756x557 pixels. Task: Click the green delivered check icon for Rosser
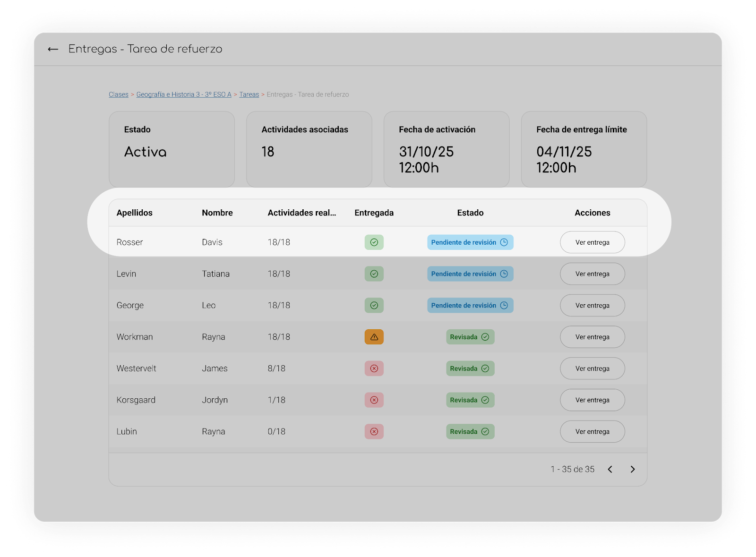374,242
